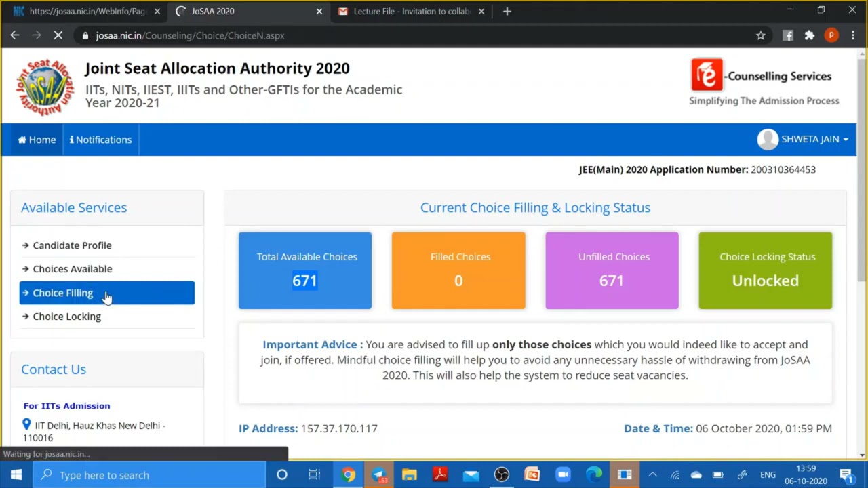Image resolution: width=868 pixels, height=488 pixels.
Task: Open Microsoft Edge from the taskbar
Action: point(593,475)
